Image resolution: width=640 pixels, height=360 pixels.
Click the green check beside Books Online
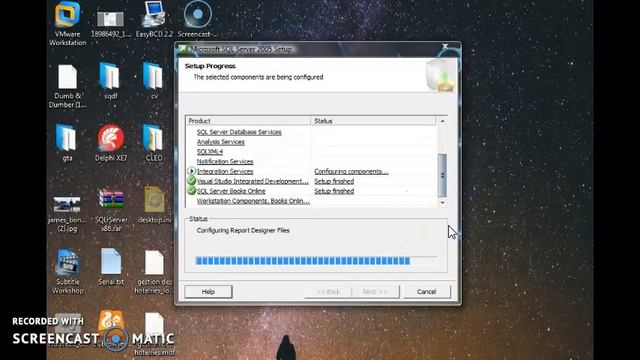point(191,190)
